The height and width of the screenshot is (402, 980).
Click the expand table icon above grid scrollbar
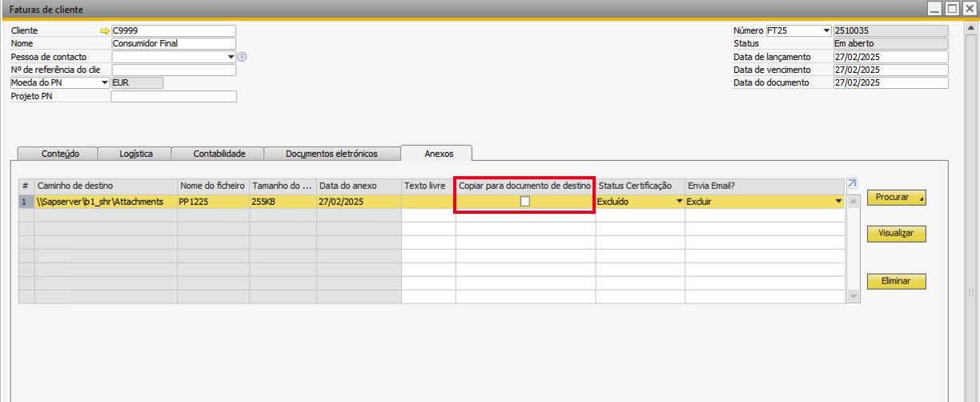coord(852,185)
